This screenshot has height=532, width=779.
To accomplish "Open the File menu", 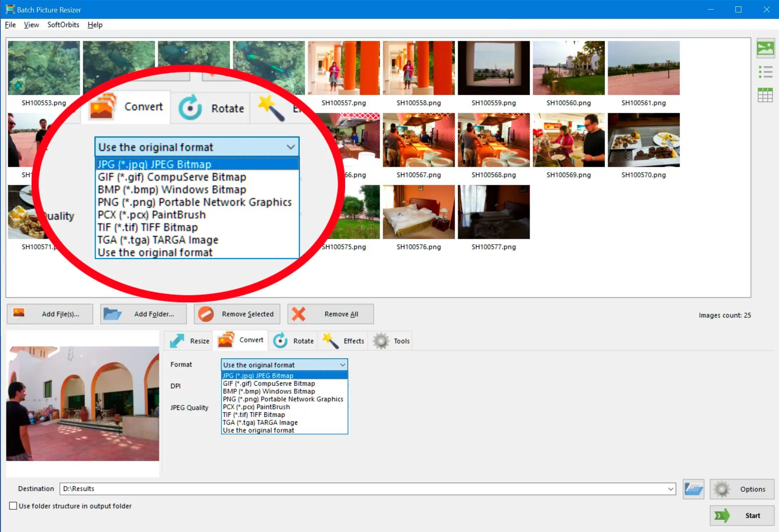I will (10, 24).
